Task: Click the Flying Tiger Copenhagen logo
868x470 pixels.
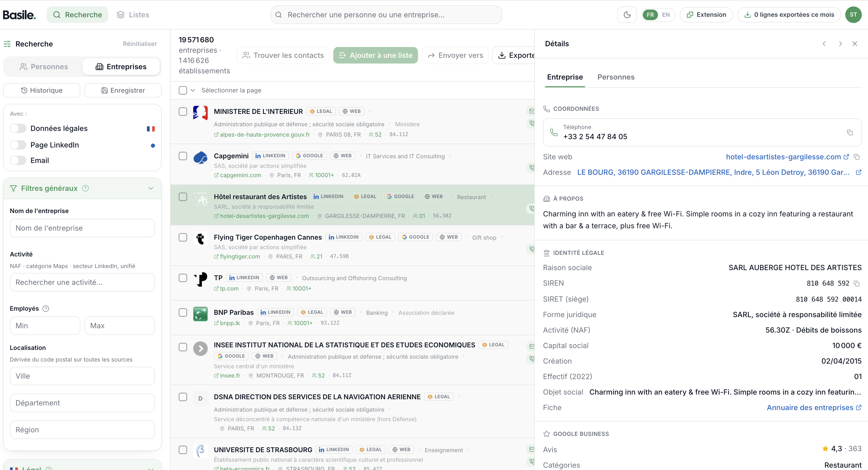Action: click(200, 239)
